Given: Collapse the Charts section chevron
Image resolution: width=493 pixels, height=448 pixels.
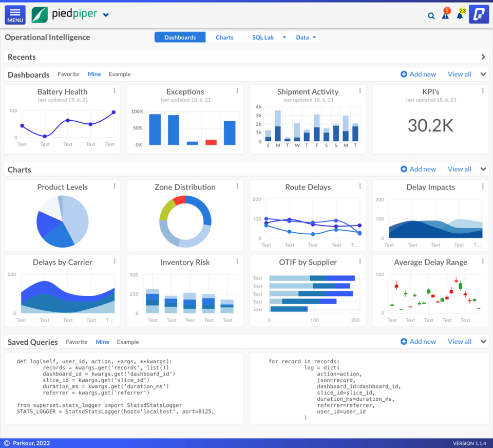Looking at the screenshot, I should coord(483,169).
